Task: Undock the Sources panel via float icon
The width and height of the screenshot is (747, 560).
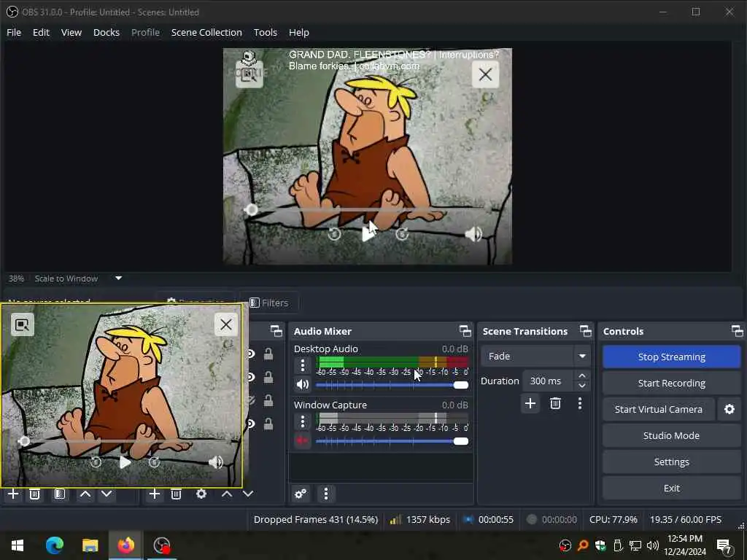Action: pos(276,331)
